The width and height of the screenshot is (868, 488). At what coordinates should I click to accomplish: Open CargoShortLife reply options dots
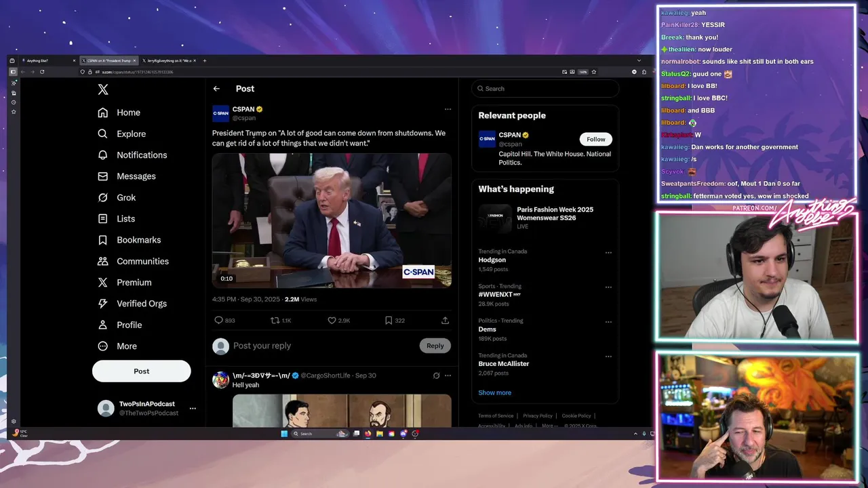tap(448, 375)
